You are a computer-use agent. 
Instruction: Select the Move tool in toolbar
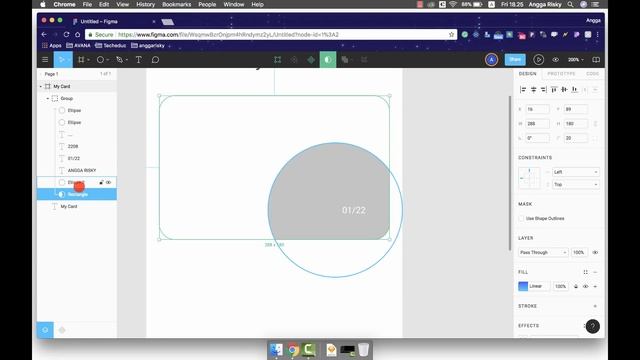(x=62, y=60)
